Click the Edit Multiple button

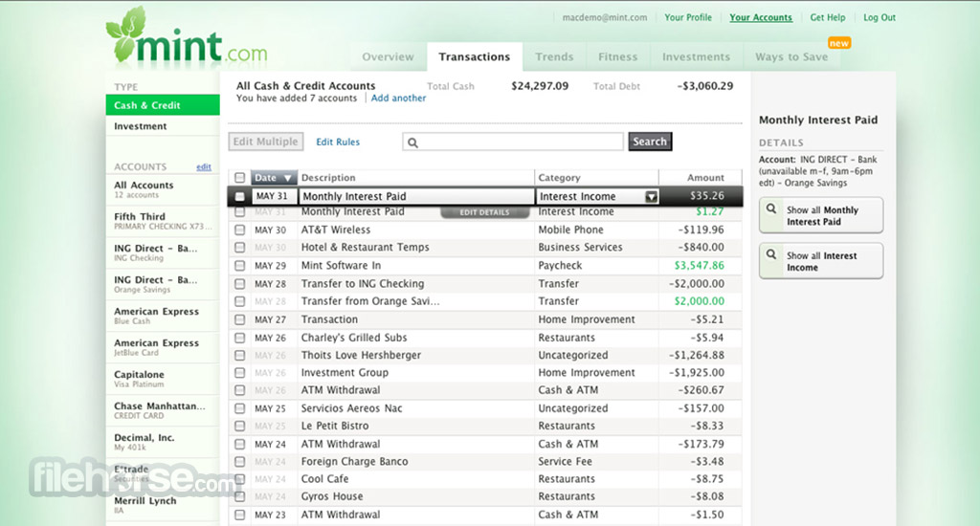266,142
